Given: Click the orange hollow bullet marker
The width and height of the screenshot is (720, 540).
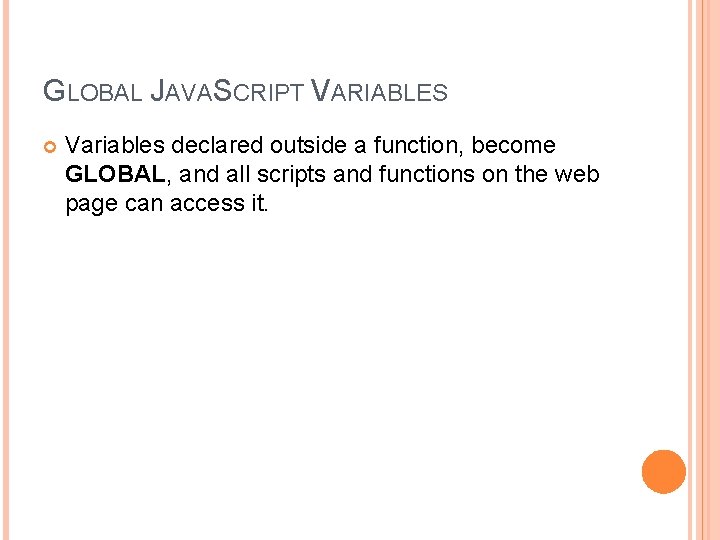Looking at the screenshot, I should pyautogui.click(x=50, y=147).
